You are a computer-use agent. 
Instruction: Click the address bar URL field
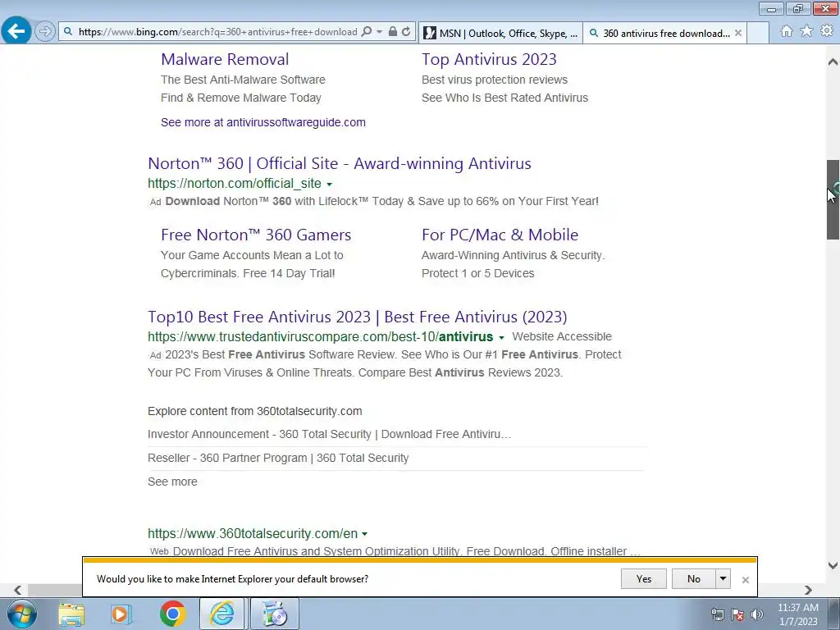click(x=217, y=32)
